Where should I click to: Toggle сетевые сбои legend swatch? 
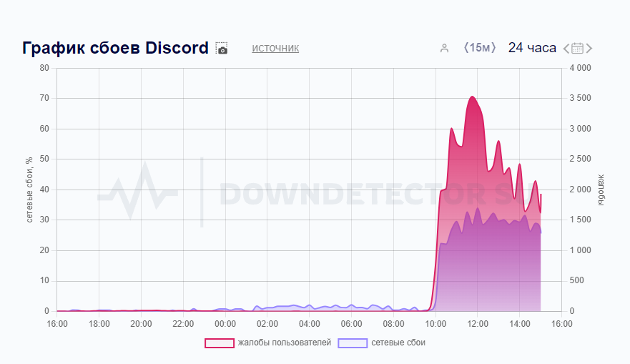353,343
